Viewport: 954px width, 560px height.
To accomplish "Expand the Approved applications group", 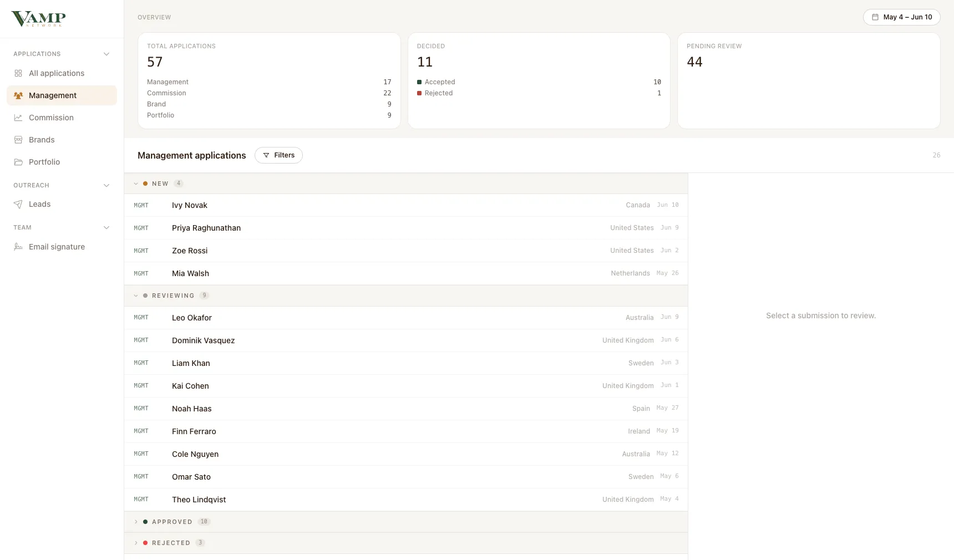I will (x=136, y=522).
